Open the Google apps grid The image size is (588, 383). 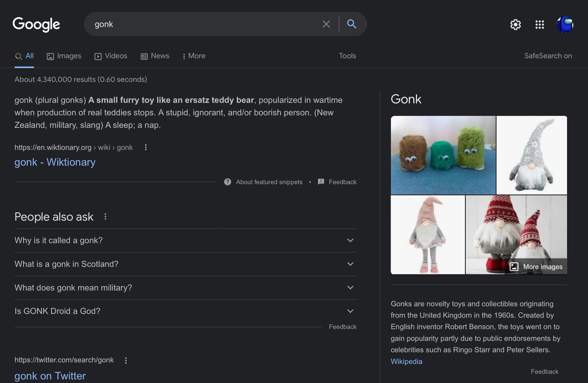tap(539, 24)
